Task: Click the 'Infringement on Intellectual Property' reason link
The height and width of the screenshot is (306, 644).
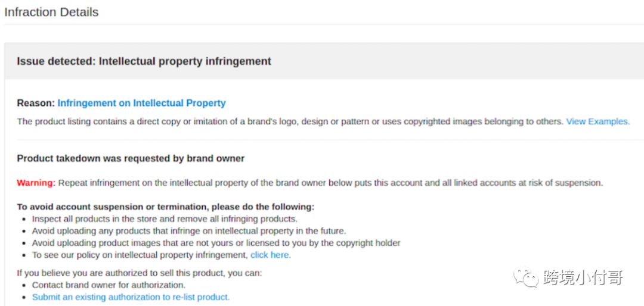Action: click(x=141, y=103)
